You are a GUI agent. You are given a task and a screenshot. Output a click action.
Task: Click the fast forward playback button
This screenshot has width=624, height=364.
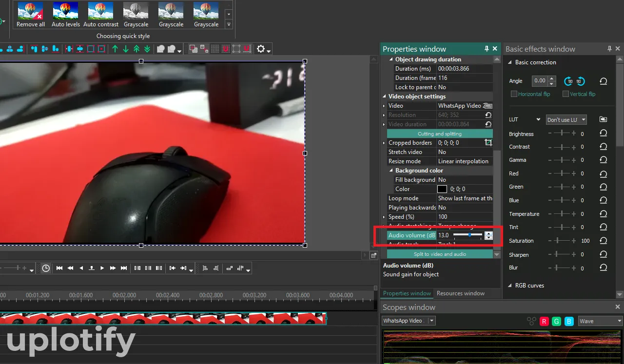pos(113,268)
